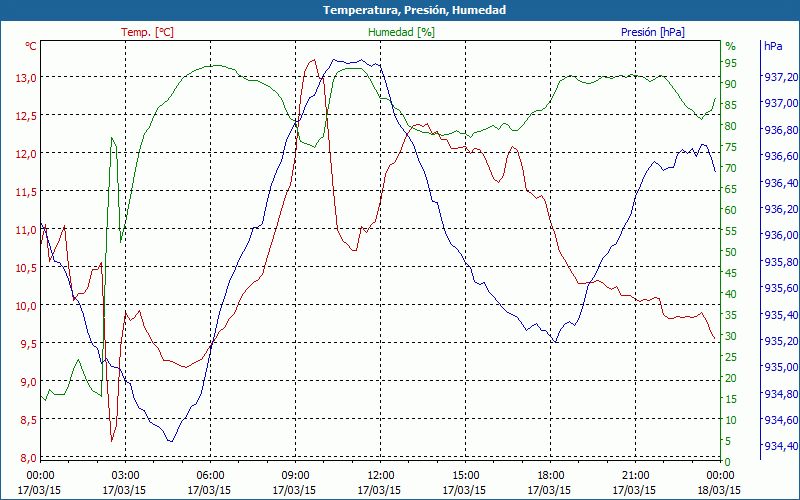
Task: Select the red Temp. [°C] legend label
Action: (147, 32)
